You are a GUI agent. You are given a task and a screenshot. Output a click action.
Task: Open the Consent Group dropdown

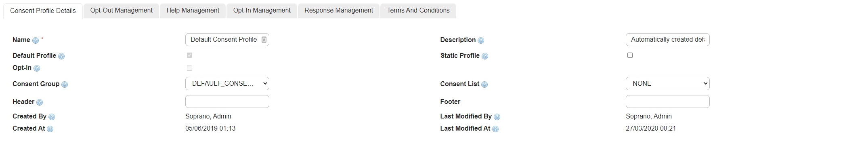pos(227,84)
